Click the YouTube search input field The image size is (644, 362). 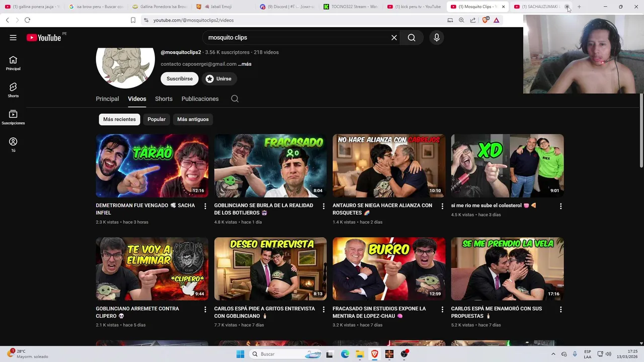pos(297,38)
